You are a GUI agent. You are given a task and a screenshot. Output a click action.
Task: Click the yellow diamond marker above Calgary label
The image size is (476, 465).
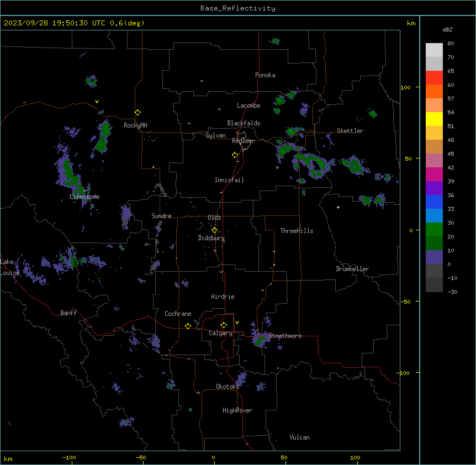pos(224,325)
